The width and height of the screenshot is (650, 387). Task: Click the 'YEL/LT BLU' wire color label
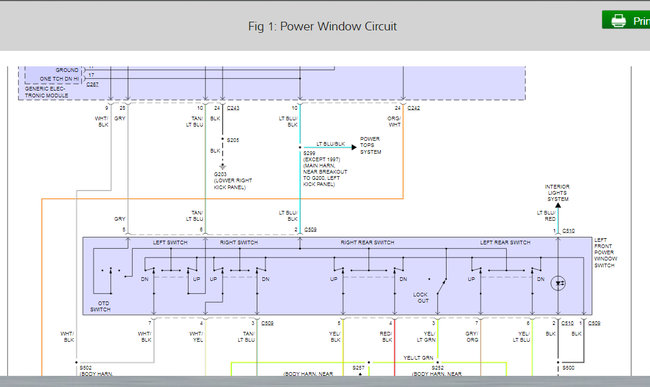coord(521,336)
